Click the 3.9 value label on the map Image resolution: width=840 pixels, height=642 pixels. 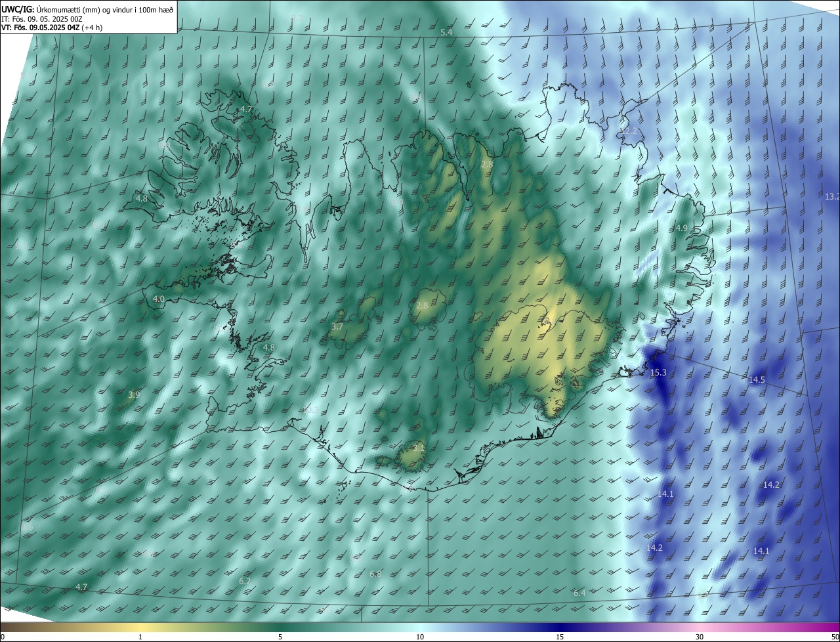pyautogui.click(x=134, y=395)
